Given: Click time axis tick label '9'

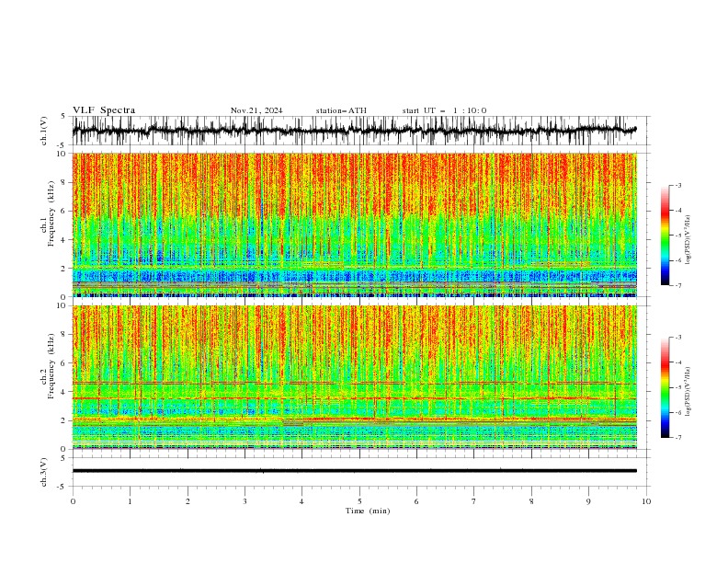Looking at the screenshot, I should click(x=588, y=501).
